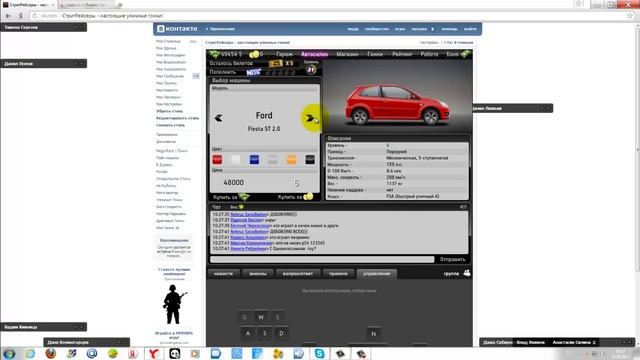Click the Пополнить nitro refill
Image resolution: width=640 pixels, height=360 pixels.
tap(222, 72)
